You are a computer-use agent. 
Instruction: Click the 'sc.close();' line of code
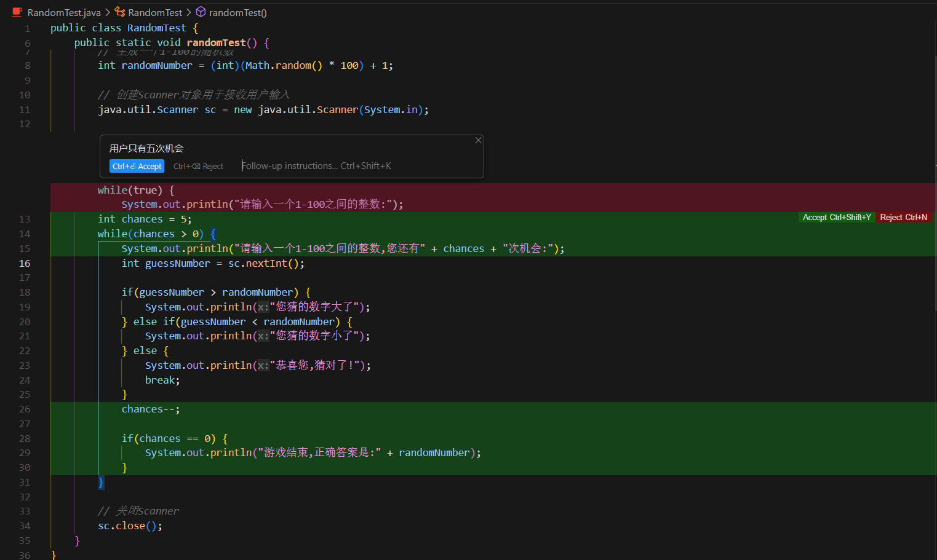pos(130,526)
